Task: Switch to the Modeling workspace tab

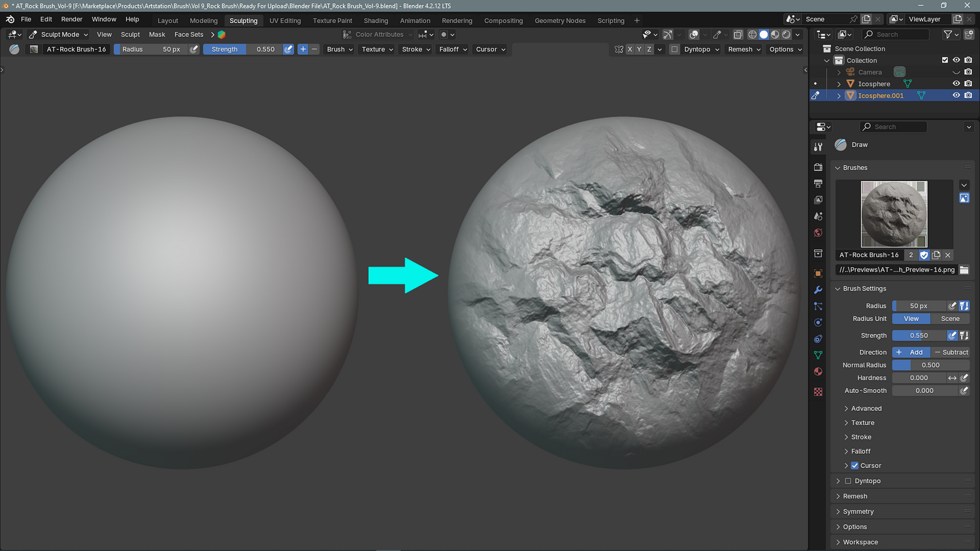Action: (x=204, y=21)
